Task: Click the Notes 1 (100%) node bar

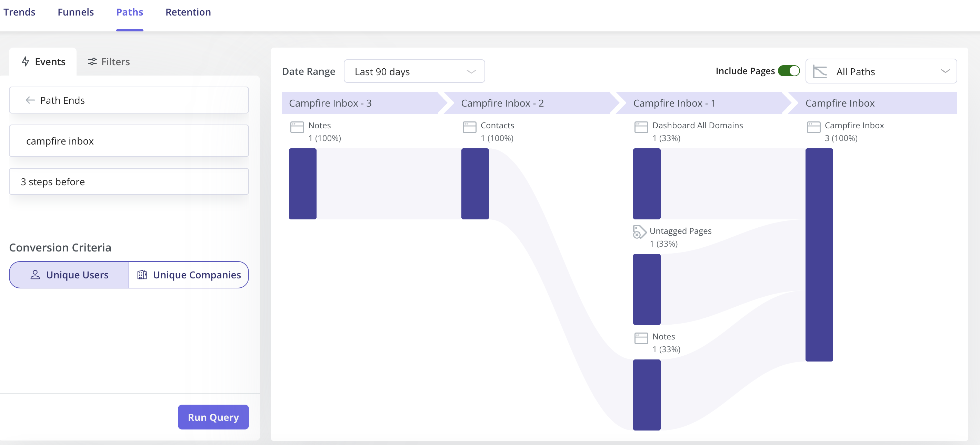Action: point(303,184)
